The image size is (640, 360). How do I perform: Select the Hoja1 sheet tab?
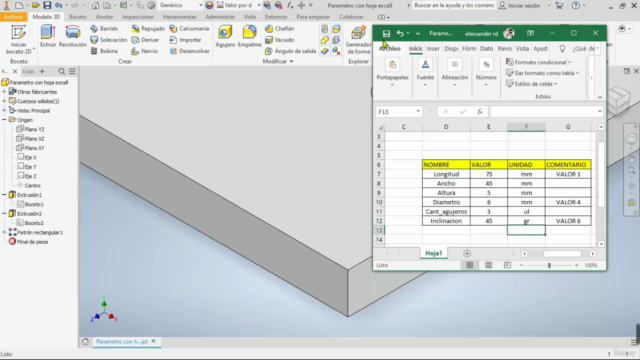click(x=433, y=253)
